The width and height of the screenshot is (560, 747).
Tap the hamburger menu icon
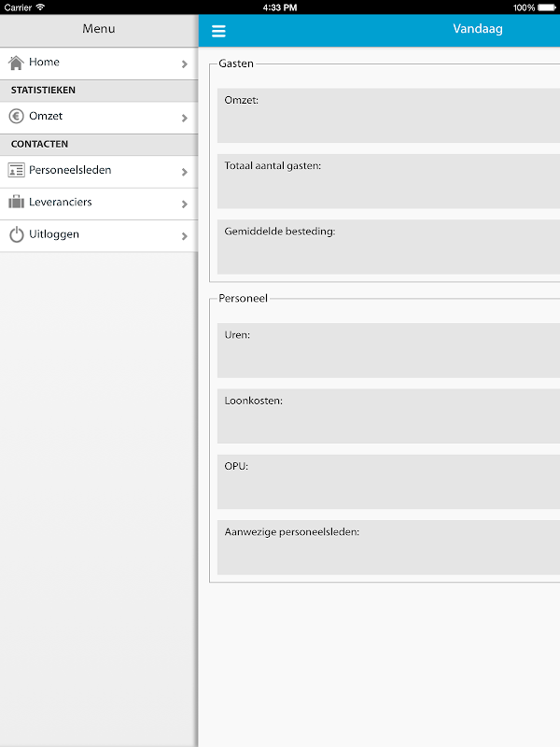click(218, 31)
